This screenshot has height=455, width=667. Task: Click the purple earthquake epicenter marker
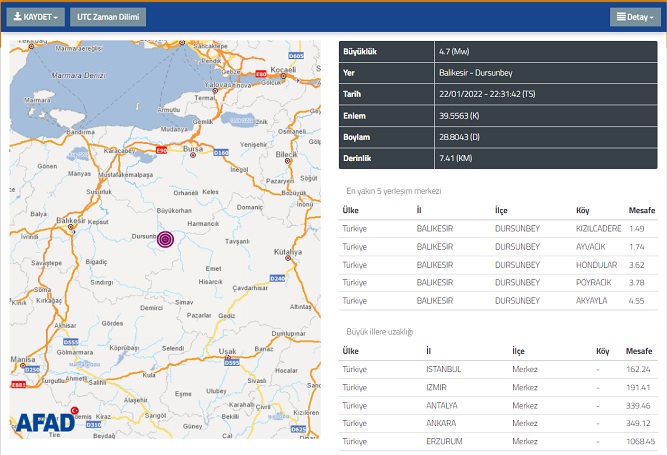[x=166, y=238]
